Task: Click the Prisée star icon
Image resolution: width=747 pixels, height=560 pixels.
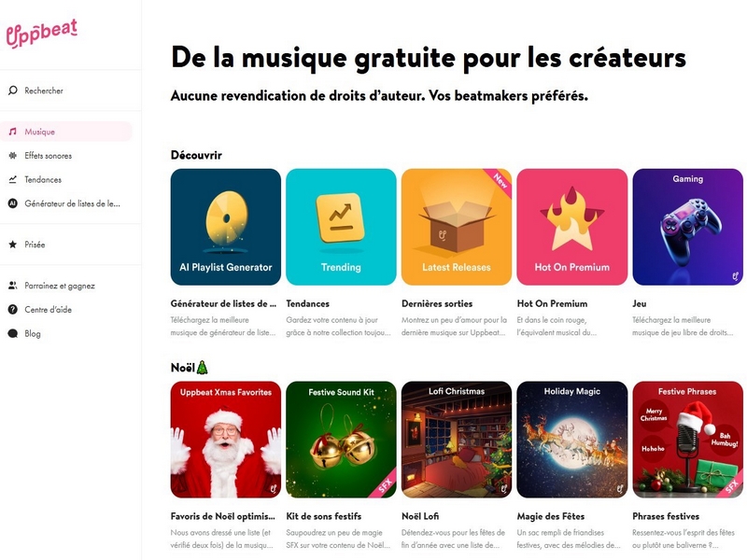Action: [13, 245]
